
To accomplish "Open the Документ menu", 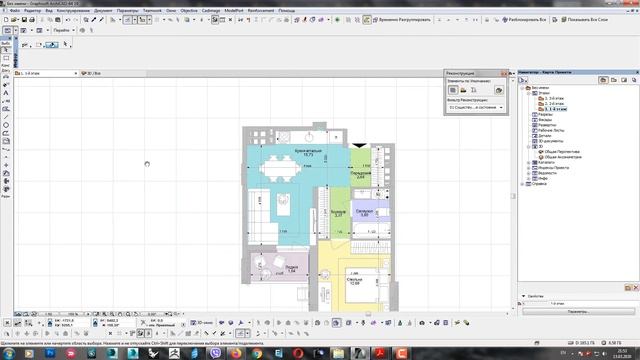I will point(103,11).
